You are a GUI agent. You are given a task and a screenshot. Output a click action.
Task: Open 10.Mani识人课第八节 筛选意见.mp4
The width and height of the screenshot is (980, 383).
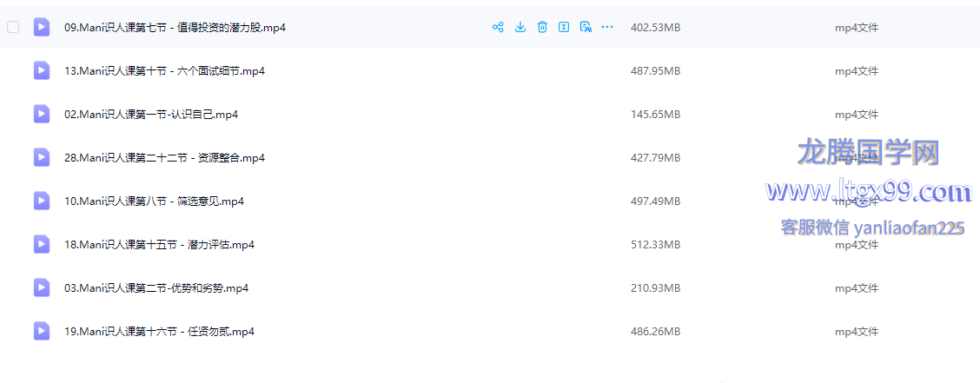coord(154,201)
